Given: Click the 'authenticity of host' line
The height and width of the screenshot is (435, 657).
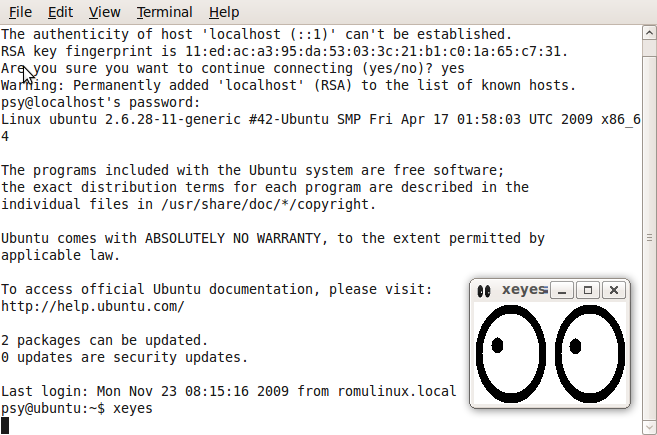Looking at the screenshot, I should pos(256,34).
